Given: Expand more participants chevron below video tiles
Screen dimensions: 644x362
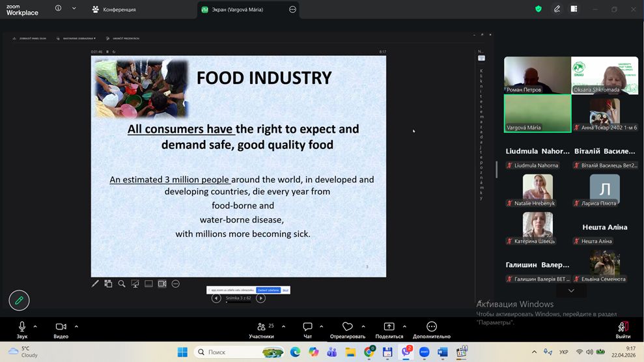Looking at the screenshot, I should (571, 290).
